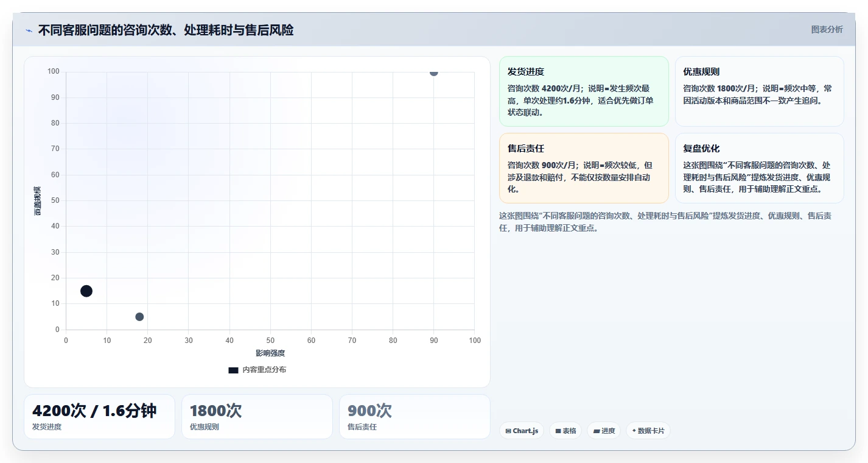Viewport: 868px width, 463px height.
Task: Click the icon inside the 进度 tag
Action: tap(597, 431)
